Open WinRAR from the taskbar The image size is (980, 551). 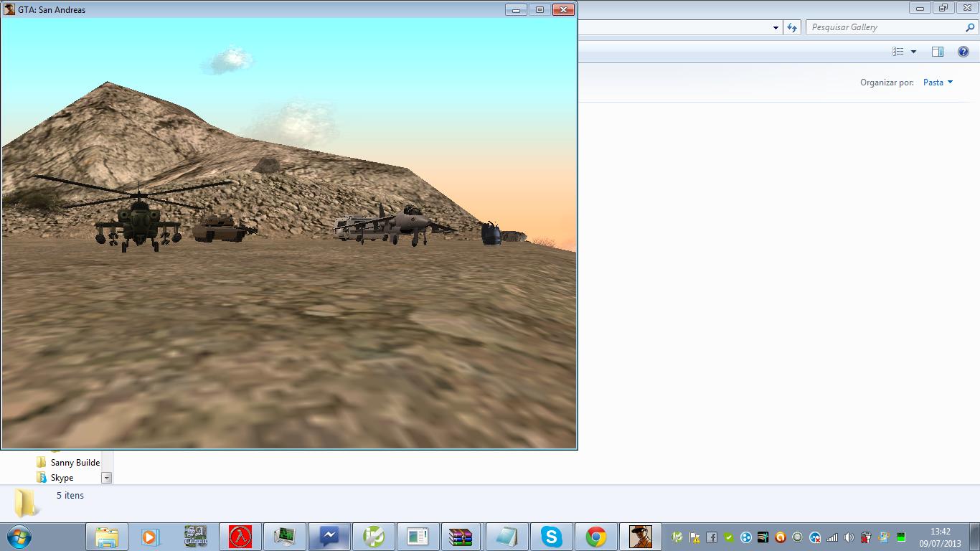(462, 537)
